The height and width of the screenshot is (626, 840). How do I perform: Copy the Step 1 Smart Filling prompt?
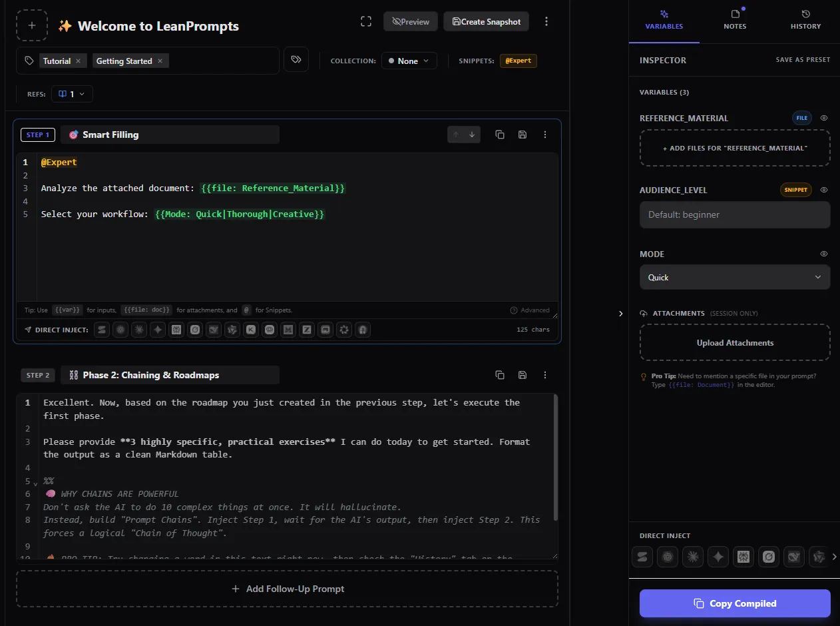click(500, 135)
